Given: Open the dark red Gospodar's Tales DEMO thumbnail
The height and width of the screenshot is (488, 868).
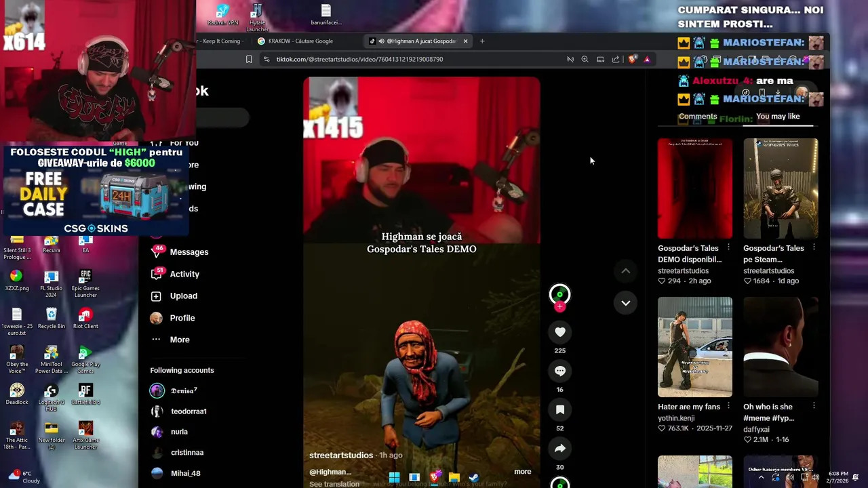Looking at the screenshot, I should (695, 188).
